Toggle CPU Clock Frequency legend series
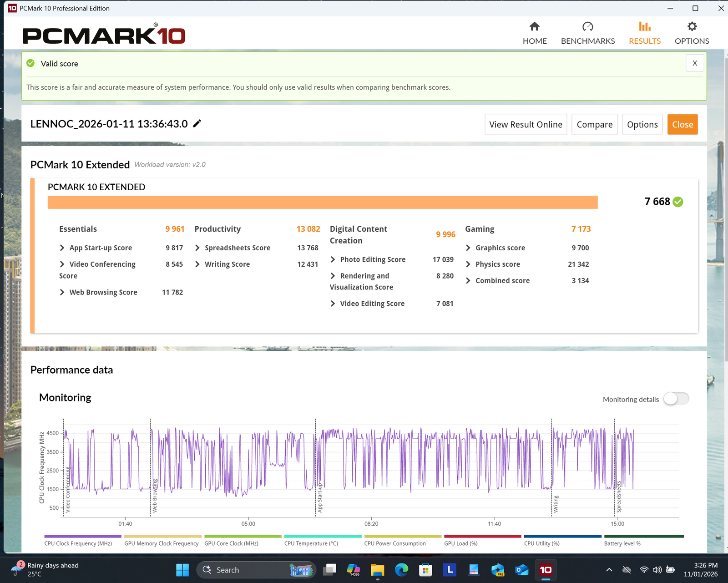The image size is (728, 583). 78,543
